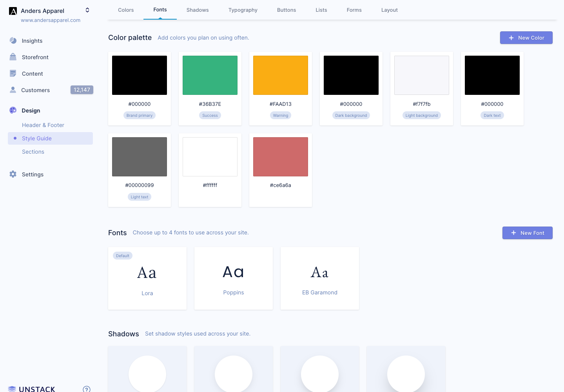The image size is (564, 392).
Task: Open Insights from the sidebar
Action: pyautogui.click(x=32, y=41)
